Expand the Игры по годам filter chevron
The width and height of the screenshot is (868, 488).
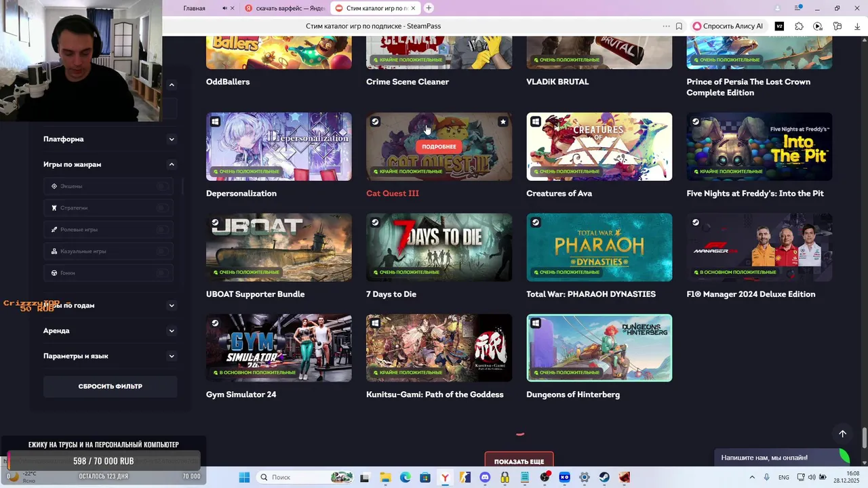pyautogui.click(x=172, y=305)
